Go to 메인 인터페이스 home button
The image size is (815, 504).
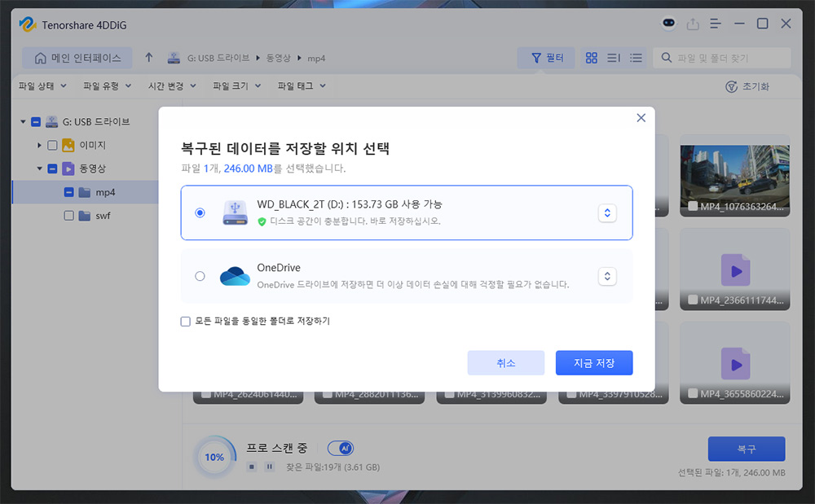point(77,58)
